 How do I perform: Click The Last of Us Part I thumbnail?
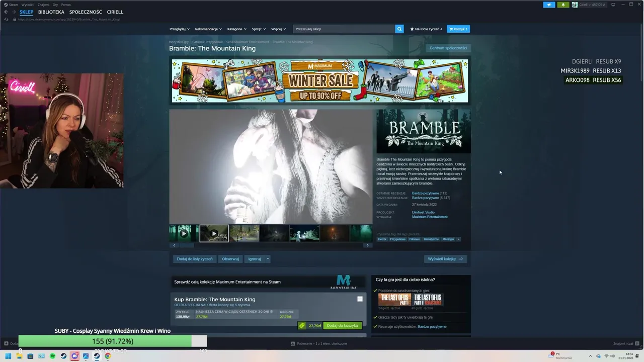click(394, 300)
